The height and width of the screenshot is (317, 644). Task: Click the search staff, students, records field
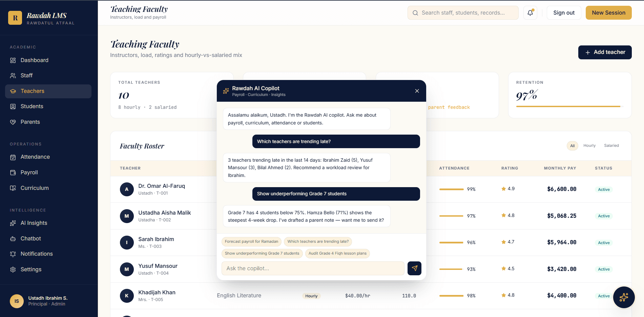coord(463,13)
